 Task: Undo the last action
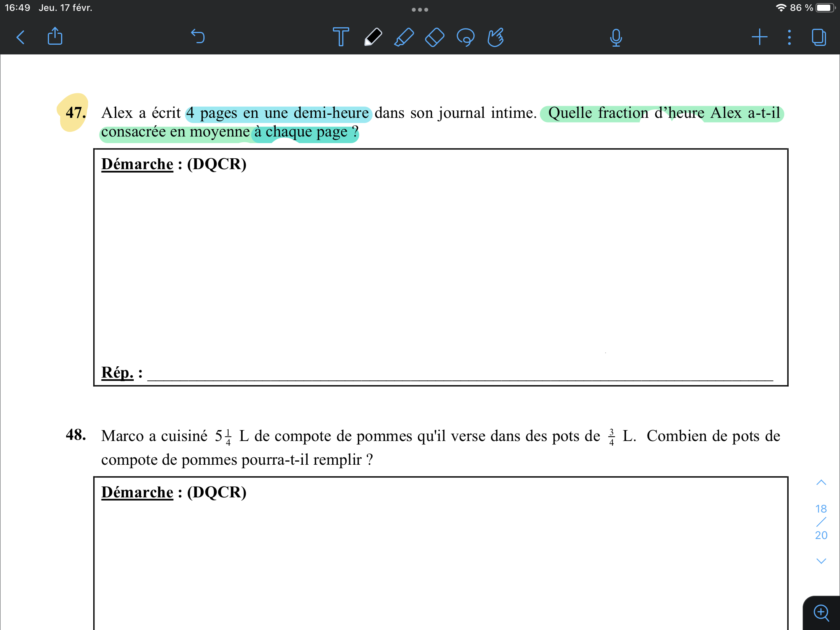tap(198, 37)
